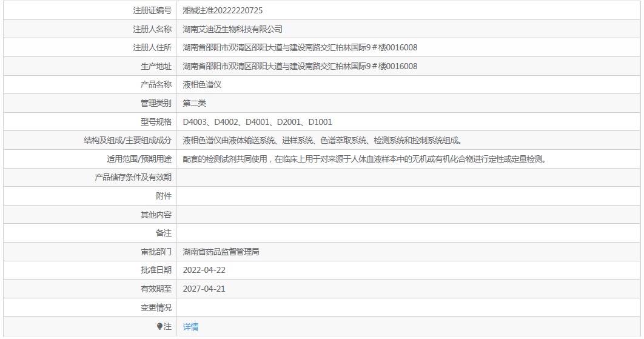This screenshot has height=339, width=644.
Task: Click the 注册人名称 label
Action: [x=152, y=29]
